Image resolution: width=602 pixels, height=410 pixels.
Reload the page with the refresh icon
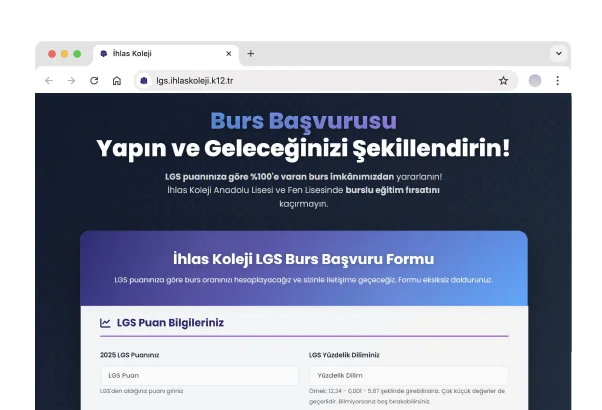point(94,81)
